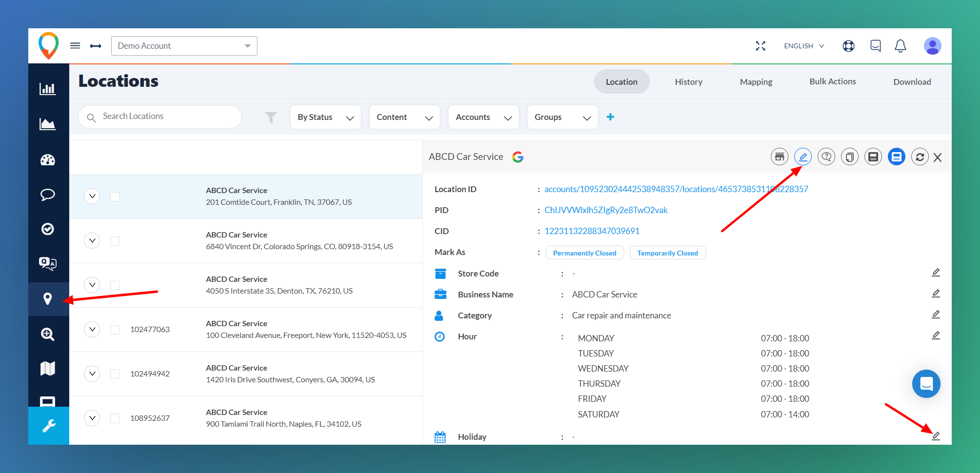Check the box for location 102494942
Image resolution: width=980 pixels, height=473 pixels.
[115, 374]
